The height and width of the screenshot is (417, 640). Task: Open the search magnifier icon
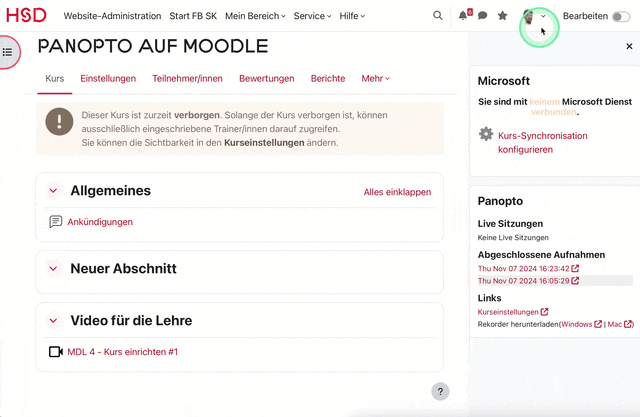[x=438, y=16]
